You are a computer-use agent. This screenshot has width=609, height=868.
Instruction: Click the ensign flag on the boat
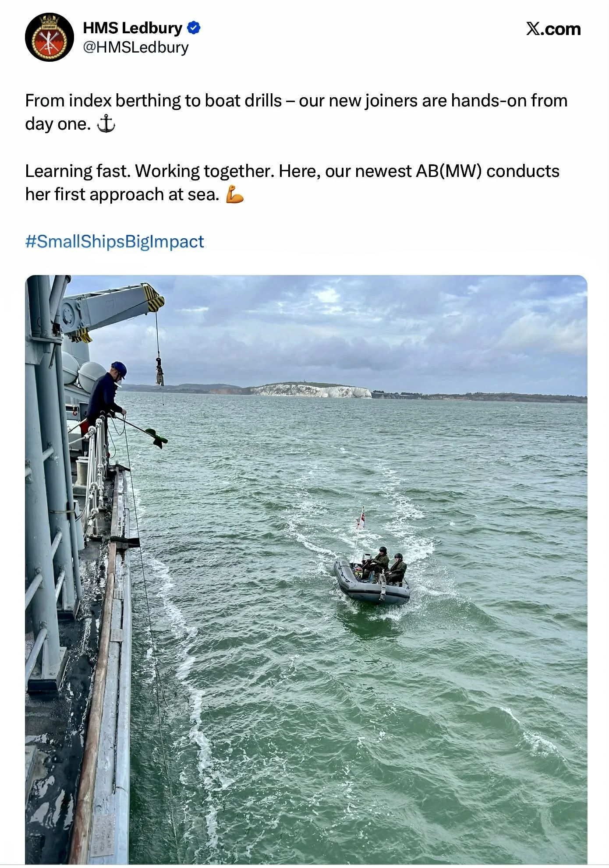pos(361,519)
